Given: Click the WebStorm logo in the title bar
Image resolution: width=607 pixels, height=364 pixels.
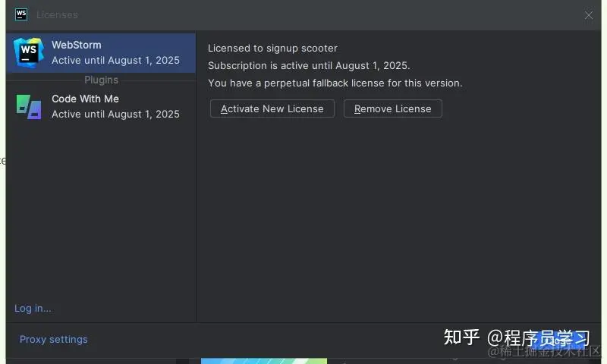Looking at the screenshot, I should (x=21, y=14).
